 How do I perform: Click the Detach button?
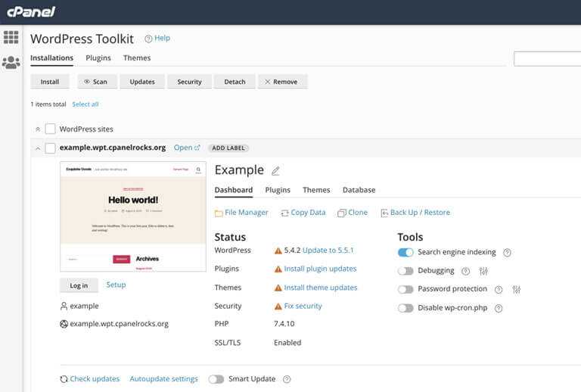(x=235, y=82)
